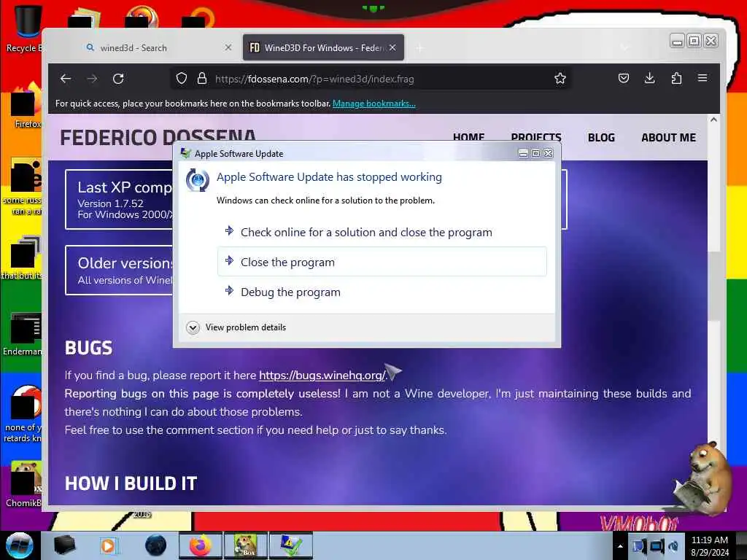The image size is (747, 560).
Task: Open the black box taskbar icon
Action: point(64,545)
